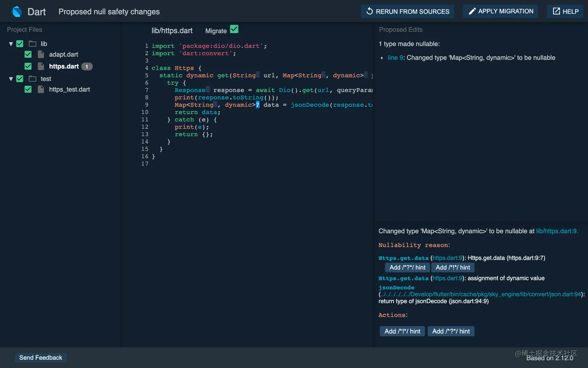Image resolution: width=588 pixels, height=368 pixels.
Task: Click 'return {};' on line 13
Action: (194, 134)
